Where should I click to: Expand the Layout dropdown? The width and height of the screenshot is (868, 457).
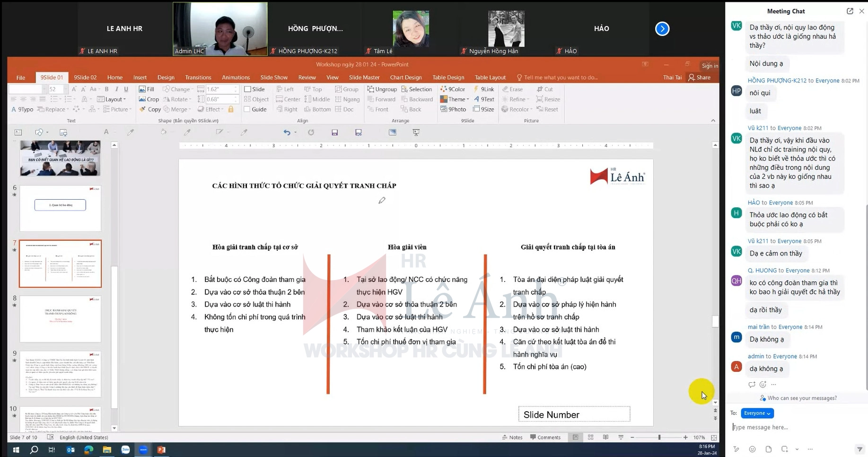point(112,99)
